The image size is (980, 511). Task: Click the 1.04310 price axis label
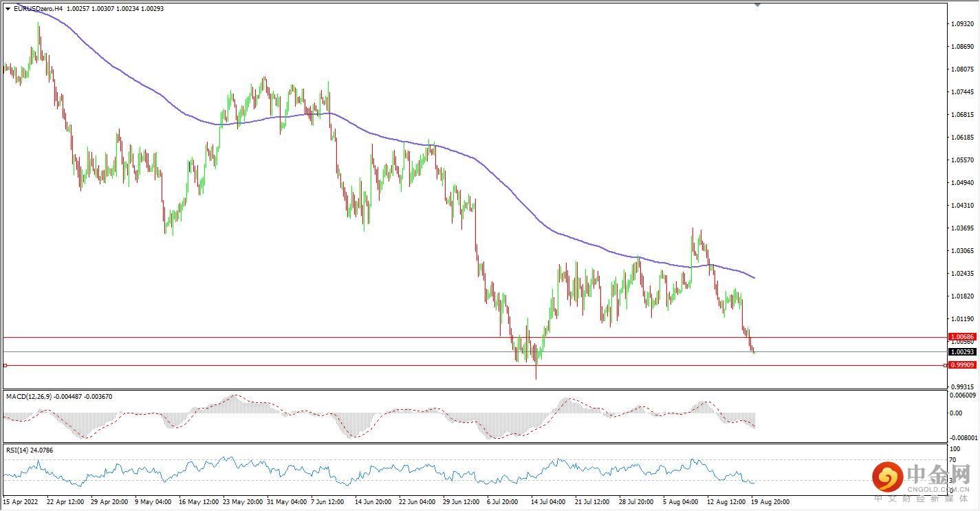pos(961,205)
